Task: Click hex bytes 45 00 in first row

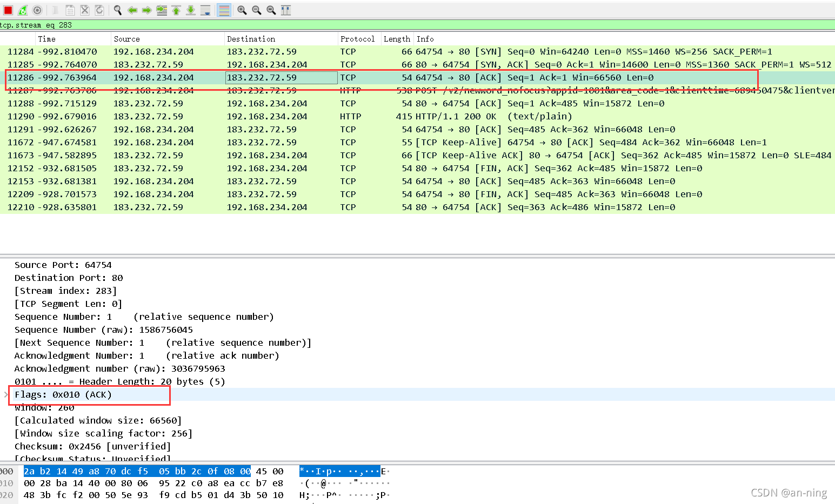Action: 270,471
